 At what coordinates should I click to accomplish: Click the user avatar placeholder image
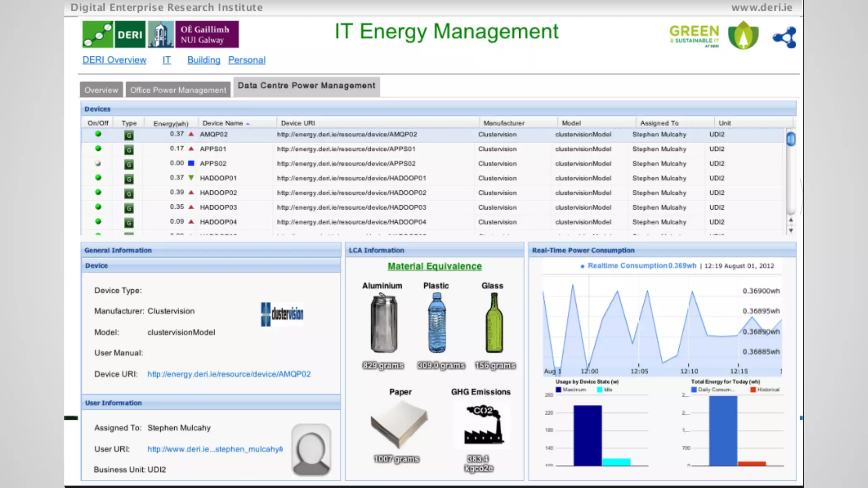[x=311, y=450]
